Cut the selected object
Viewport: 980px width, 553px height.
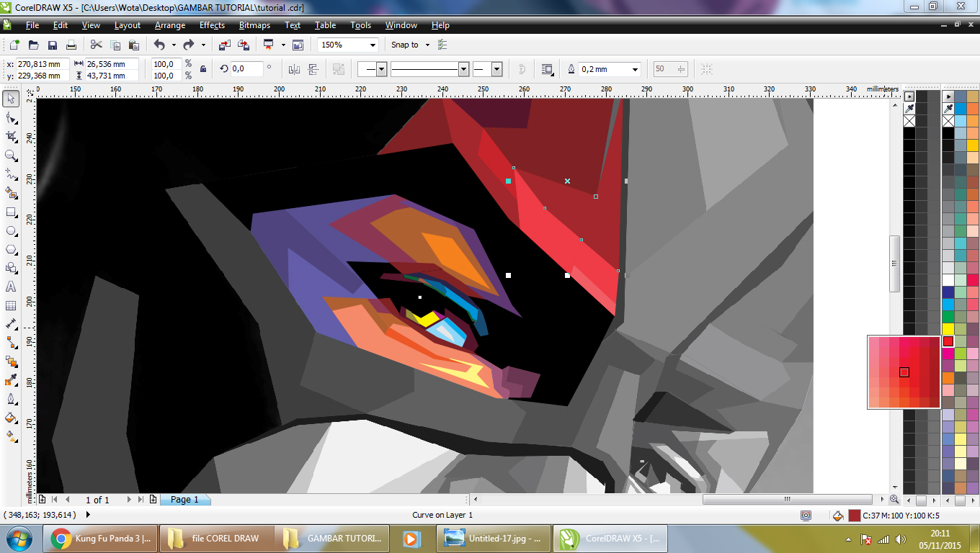97,45
